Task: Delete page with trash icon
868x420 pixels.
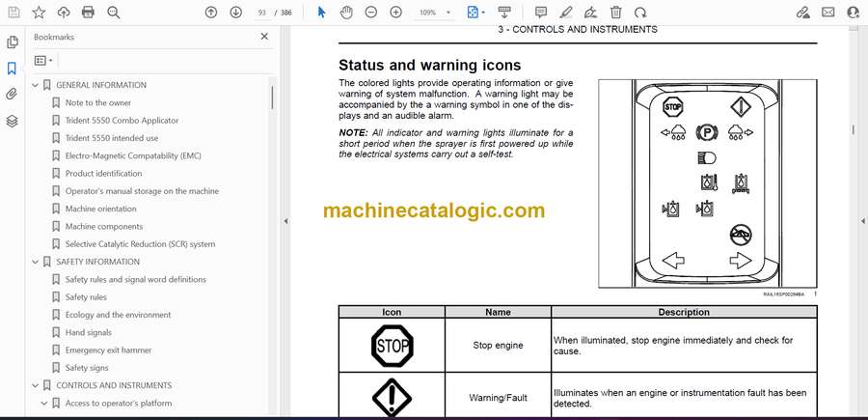Action: (615, 13)
